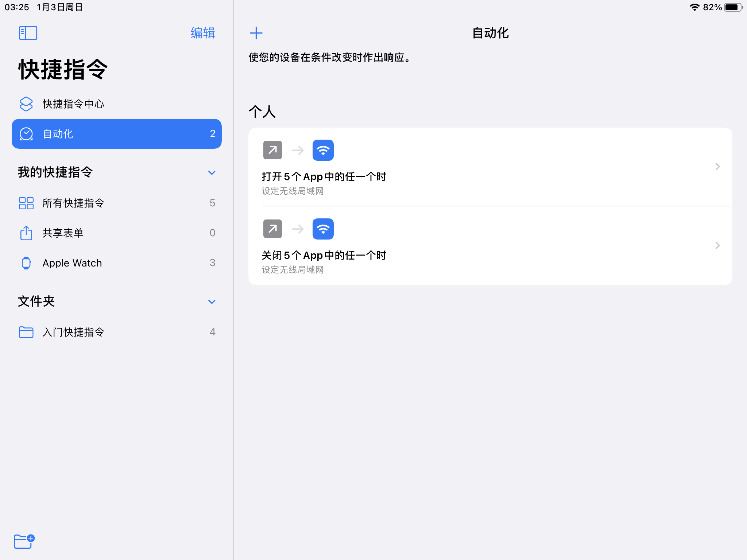The image size is (747, 560).
Task: Collapse the 文件夹 section
Action: [x=212, y=302]
